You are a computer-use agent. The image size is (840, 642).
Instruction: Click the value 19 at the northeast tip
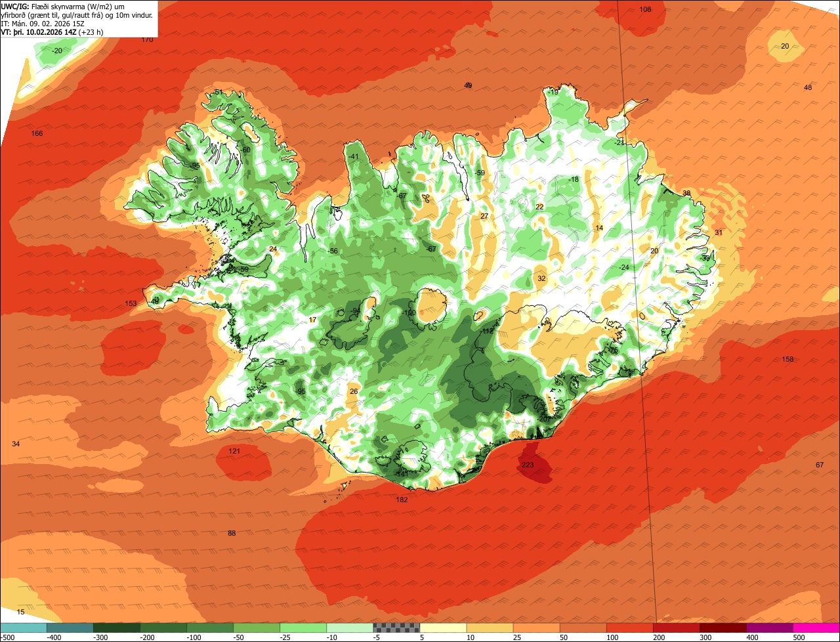click(555, 92)
